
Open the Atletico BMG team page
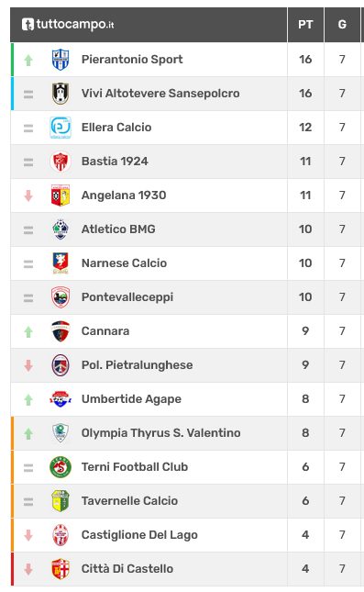point(118,229)
